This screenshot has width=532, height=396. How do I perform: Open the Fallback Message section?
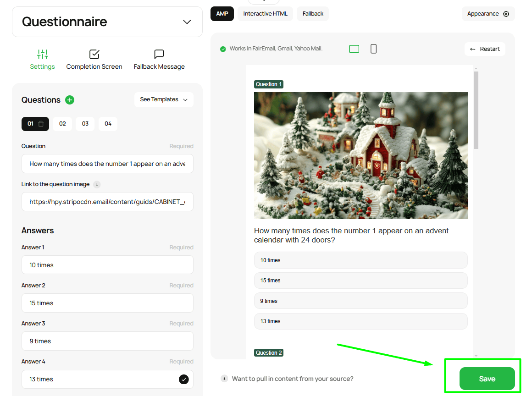[x=159, y=60]
